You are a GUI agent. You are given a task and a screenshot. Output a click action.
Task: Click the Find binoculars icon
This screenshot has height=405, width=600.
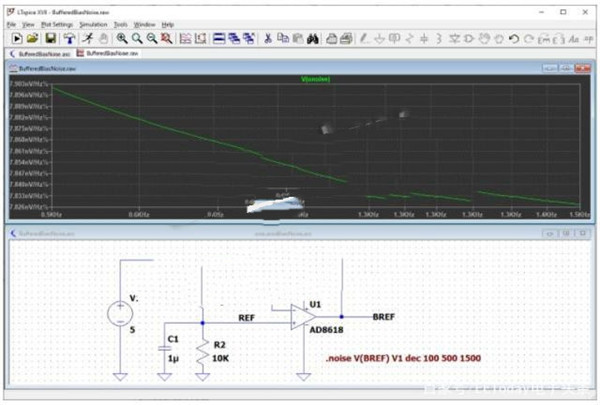click(x=312, y=38)
